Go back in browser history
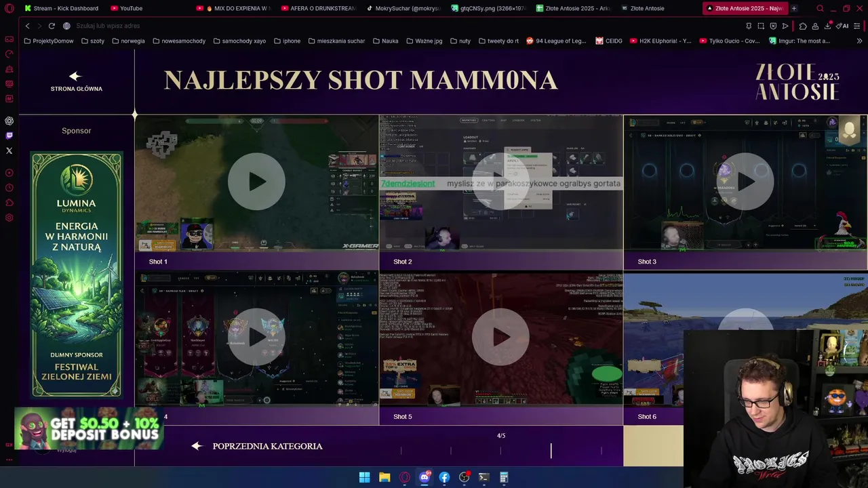Viewport: 868px width, 488px height. 27,26
